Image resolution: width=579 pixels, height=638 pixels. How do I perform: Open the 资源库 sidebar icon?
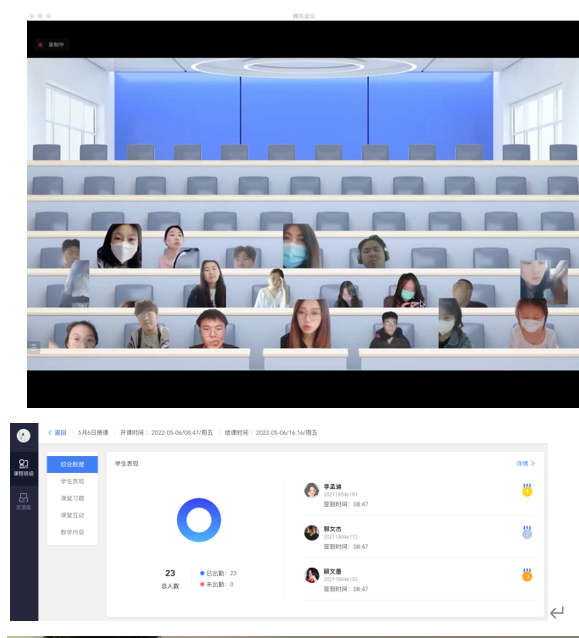pos(24,501)
